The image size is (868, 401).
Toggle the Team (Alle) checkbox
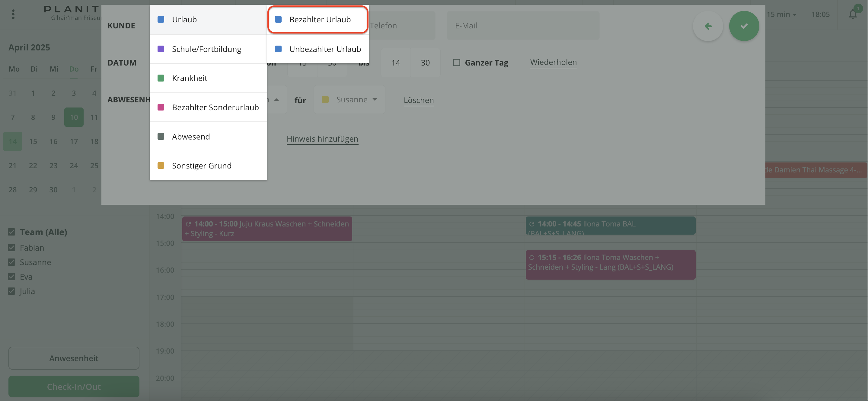[x=11, y=232]
